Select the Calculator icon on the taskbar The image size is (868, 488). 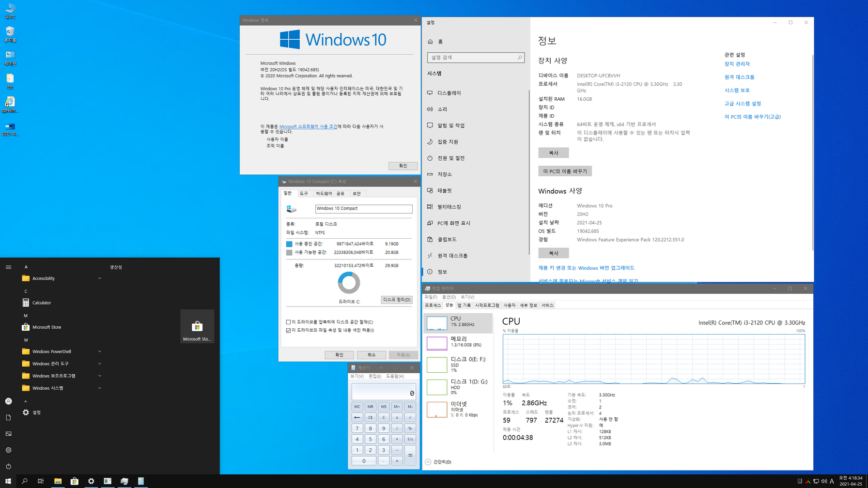(x=141, y=481)
